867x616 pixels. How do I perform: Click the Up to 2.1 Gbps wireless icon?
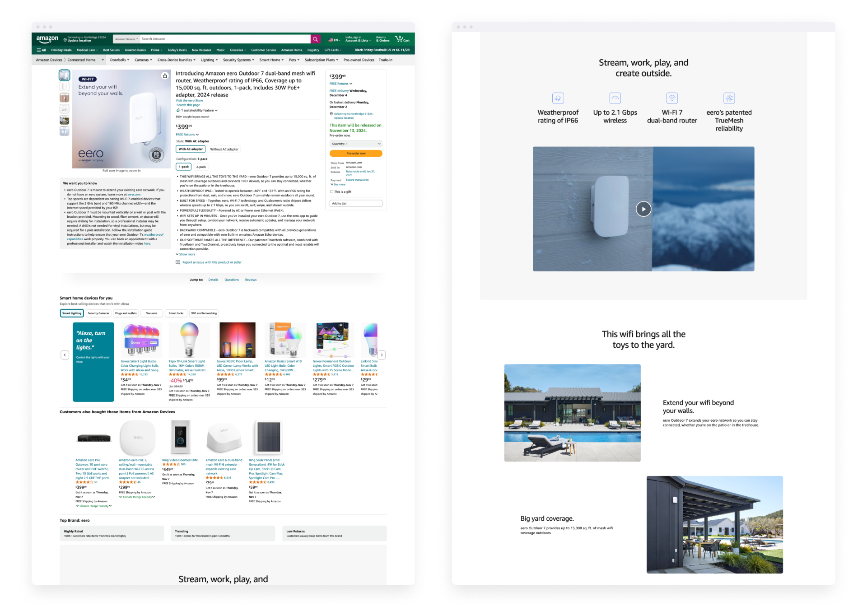tap(615, 98)
